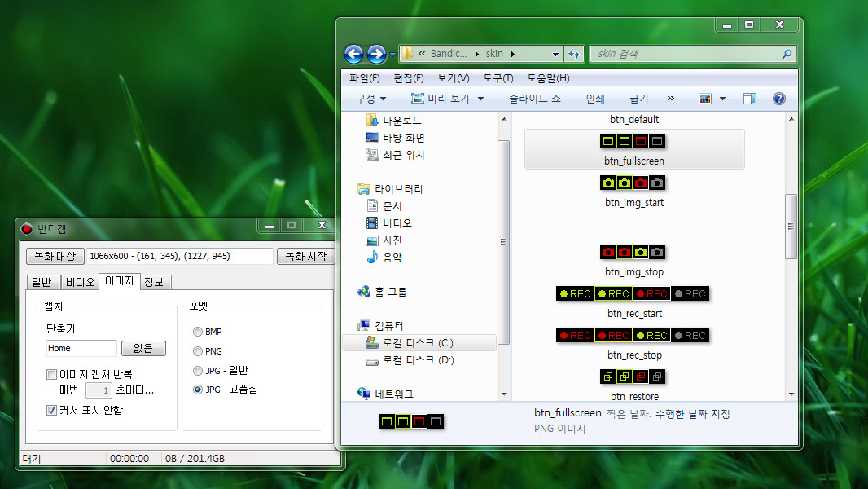The image size is (868, 489).
Task: Select the btn_rec_start image file
Action: tap(634, 302)
